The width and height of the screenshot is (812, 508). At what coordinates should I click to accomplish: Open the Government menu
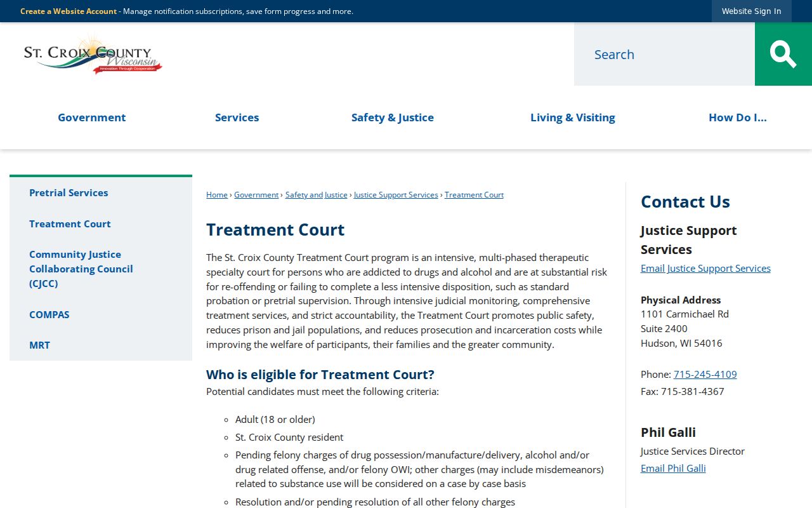91,117
